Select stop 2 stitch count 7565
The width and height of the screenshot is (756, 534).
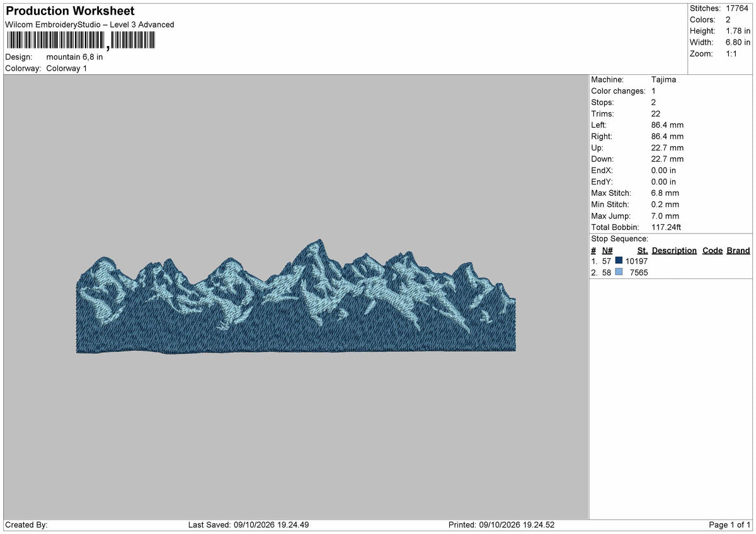point(639,273)
